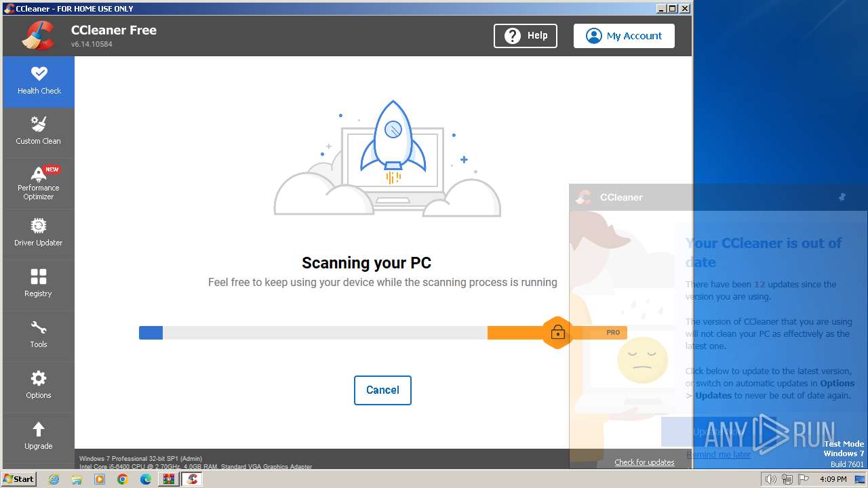The image size is (868, 488).
Task: Click the 4:09 PM taskbar clock
Action: [x=833, y=479]
